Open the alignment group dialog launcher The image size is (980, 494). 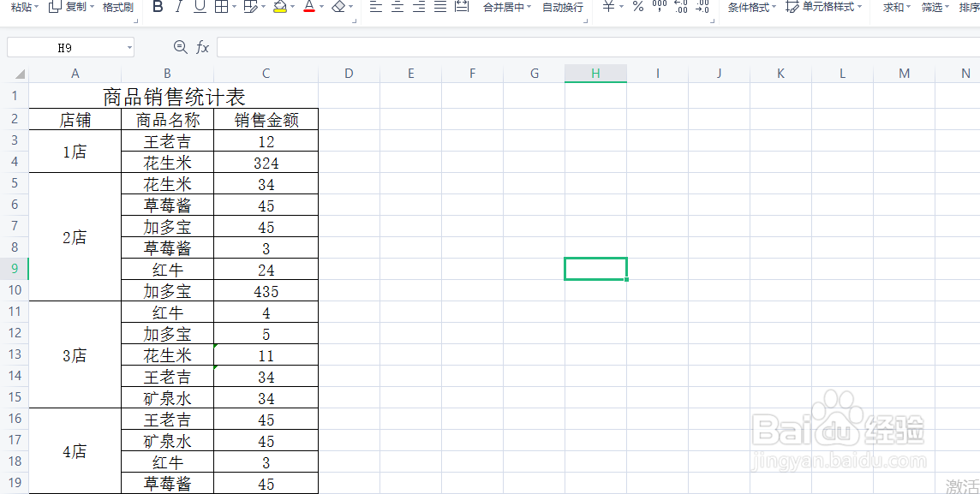[586, 21]
